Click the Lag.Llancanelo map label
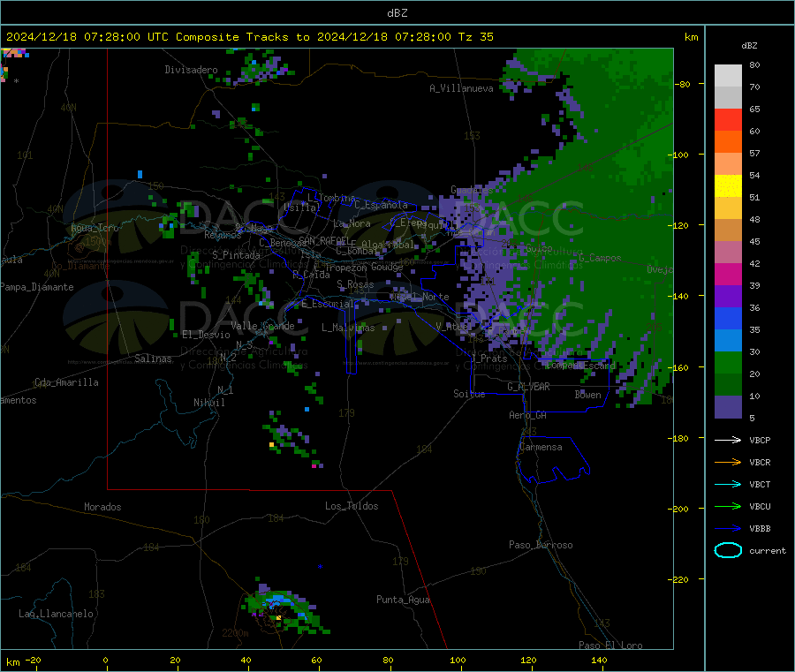 57,614
